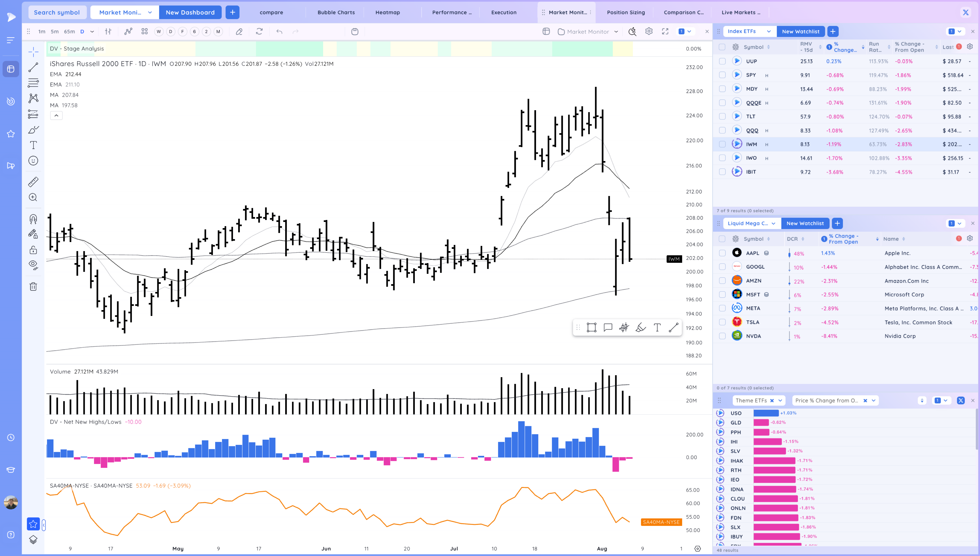The height and width of the screenshot is (556, 980).
Task: Click the refresh chart icon
Action: (259, 32)
